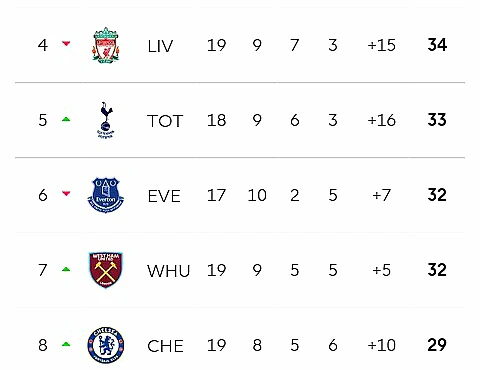The width and height of the screenshot is (480, 370).
Task: Click Chelsea's 29 points total
Action: [437, 345]
